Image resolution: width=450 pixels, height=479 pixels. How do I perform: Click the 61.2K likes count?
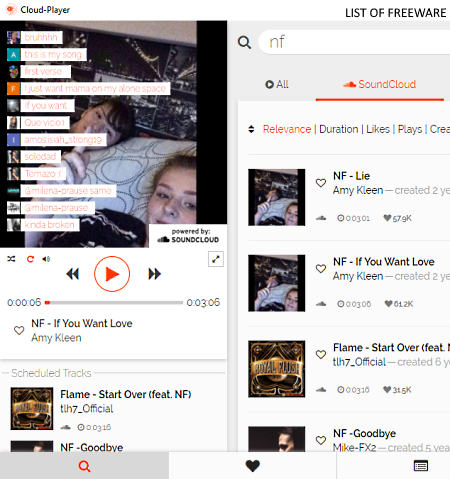[399, 304]
